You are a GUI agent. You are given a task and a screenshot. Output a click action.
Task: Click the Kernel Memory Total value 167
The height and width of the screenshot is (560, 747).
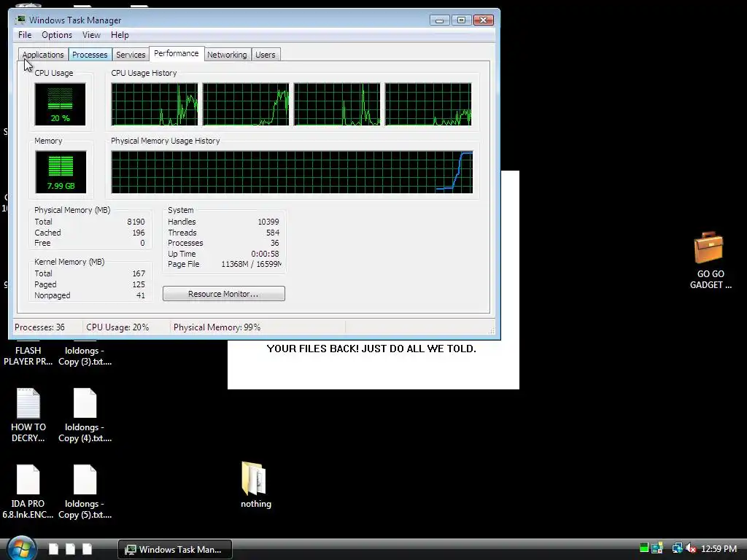(x=139, y=274)
